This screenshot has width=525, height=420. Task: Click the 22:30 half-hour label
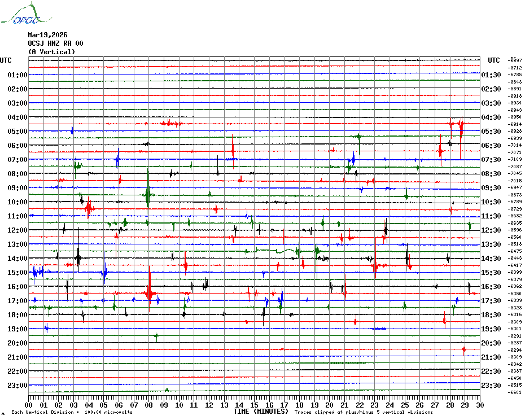click(491, 371)
